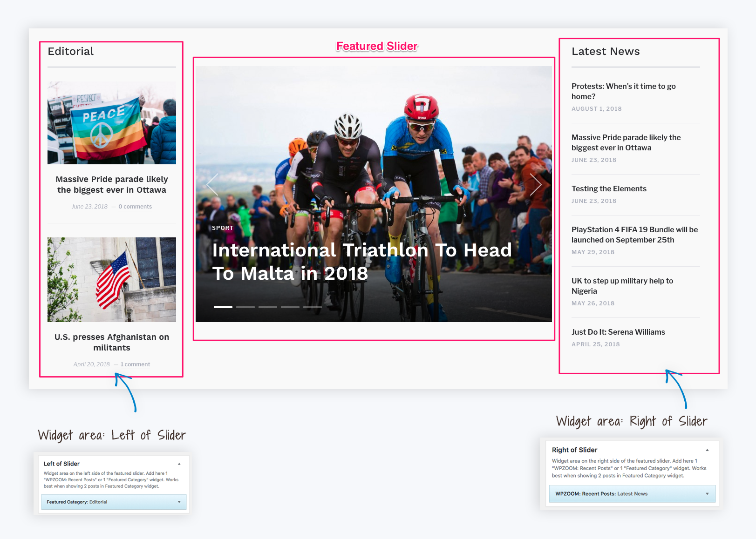
Task: Open the American flag article thumbnail
Action: [112, 280]
